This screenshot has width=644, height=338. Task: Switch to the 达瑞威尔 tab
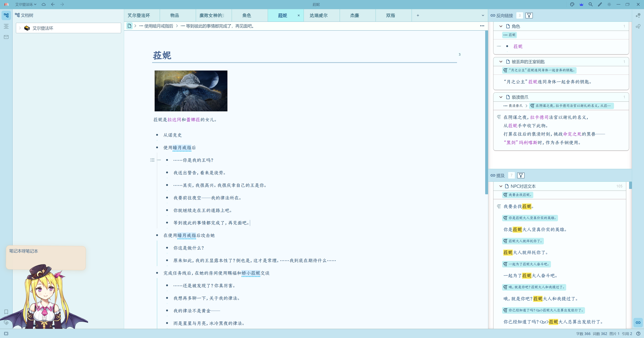[318, 15]
